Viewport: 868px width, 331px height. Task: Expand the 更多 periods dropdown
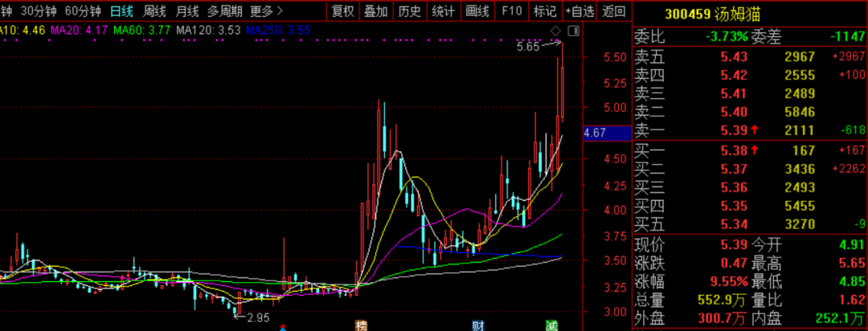[x=267, y=10]
